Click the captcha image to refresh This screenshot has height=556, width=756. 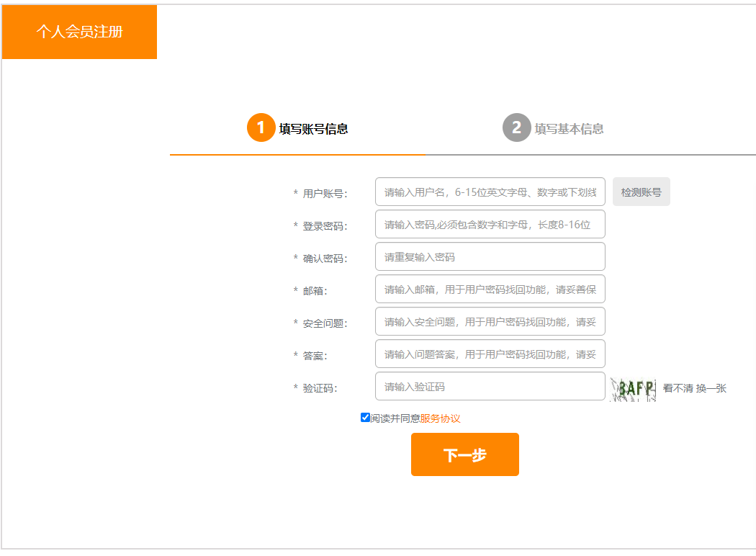pos(634,389)
